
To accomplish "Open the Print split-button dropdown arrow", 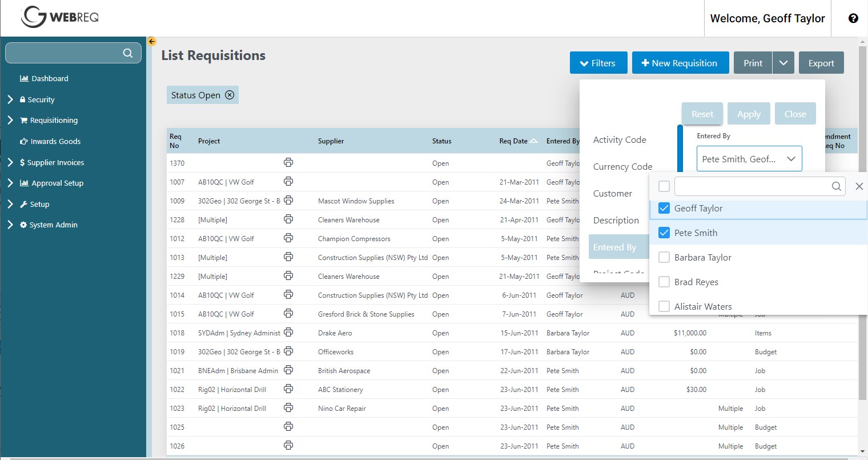I will [783, 63].
